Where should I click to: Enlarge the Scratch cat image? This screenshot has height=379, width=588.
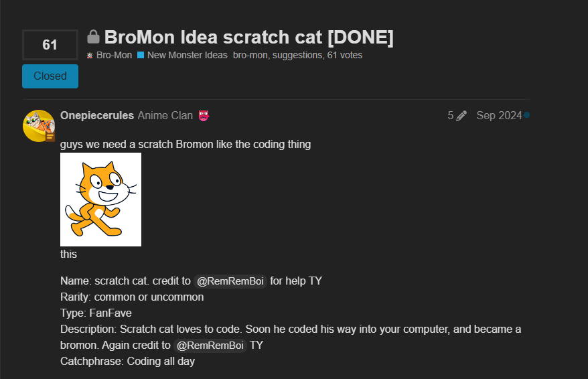[100, 200]
